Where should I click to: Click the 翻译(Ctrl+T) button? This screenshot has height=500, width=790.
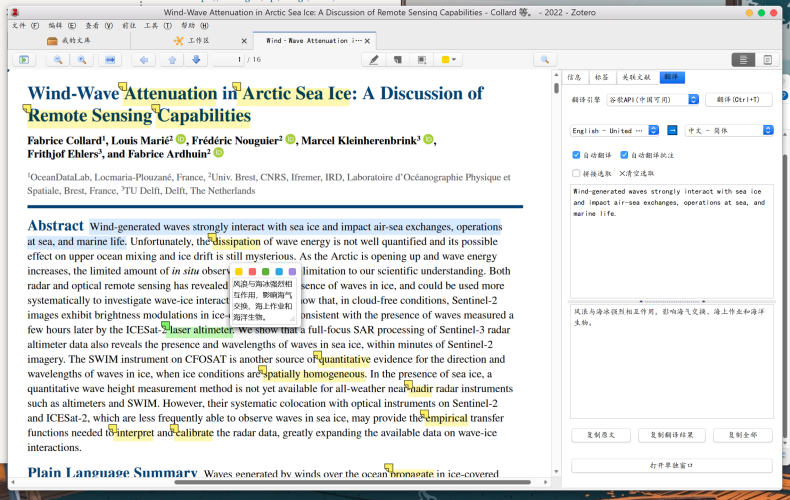(739, 100)
